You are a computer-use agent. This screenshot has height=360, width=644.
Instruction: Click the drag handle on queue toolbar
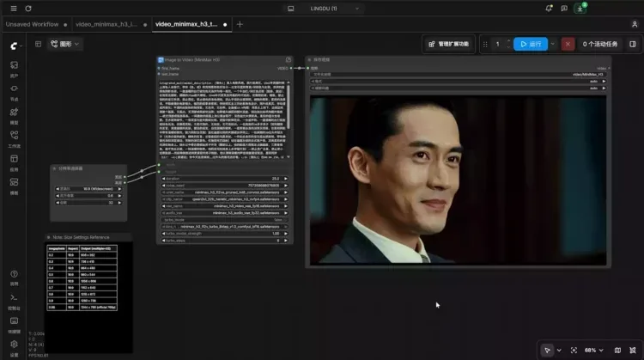pos(485,44)
